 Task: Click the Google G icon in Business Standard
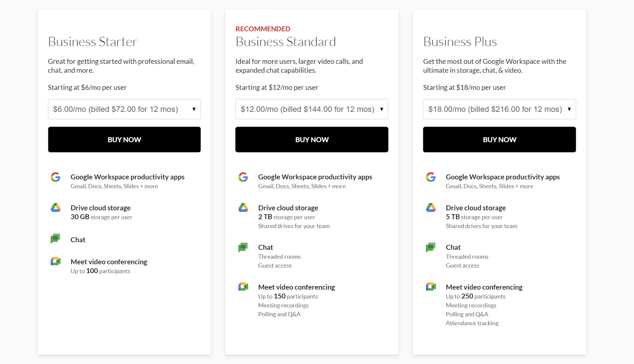pos(243,177)
